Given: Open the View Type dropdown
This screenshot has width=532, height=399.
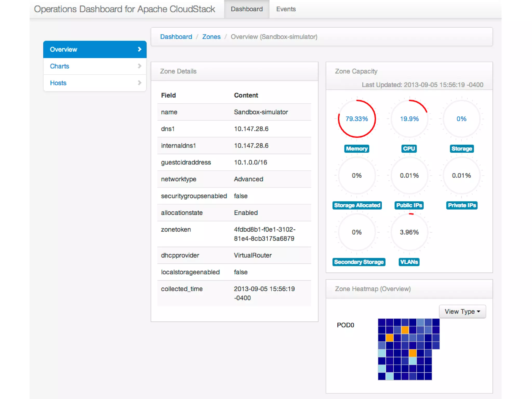Looking at the screenshot, I should pos(462,311).
